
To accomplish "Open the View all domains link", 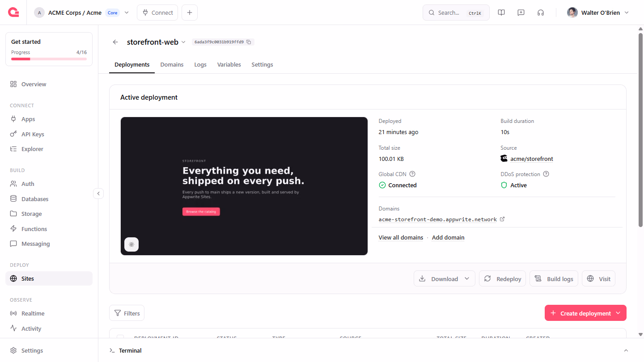I will click(x=401, y=237).
